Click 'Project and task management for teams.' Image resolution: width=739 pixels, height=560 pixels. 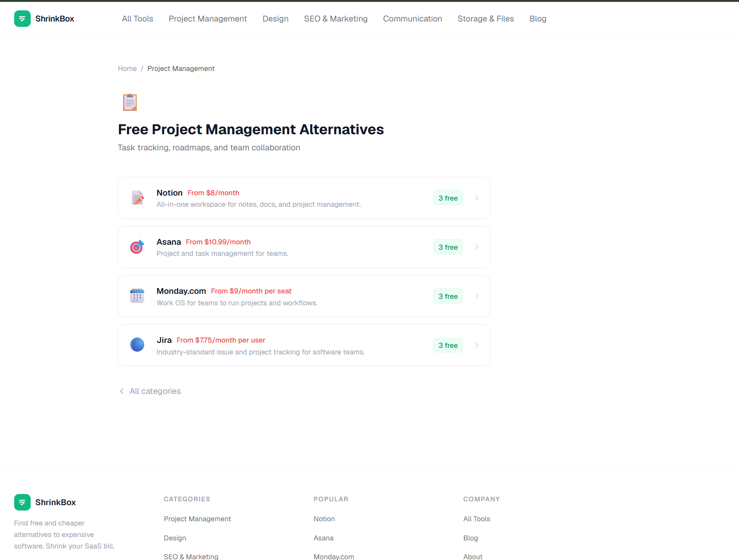point(222,254)
